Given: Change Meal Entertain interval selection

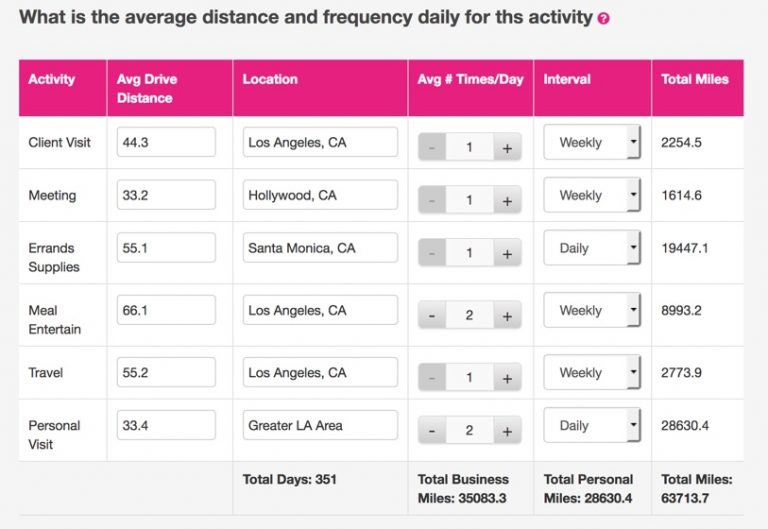Looking at the screenshot, I should pos(591,311).
